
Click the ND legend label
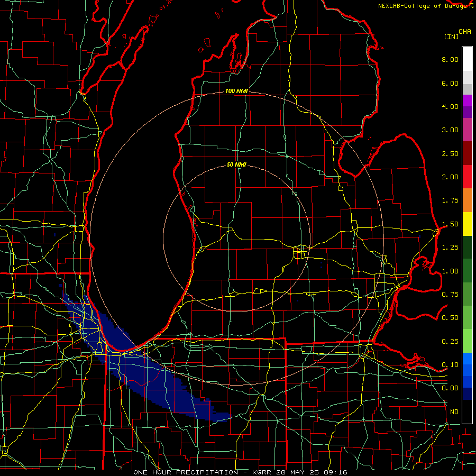coord(454,412)
